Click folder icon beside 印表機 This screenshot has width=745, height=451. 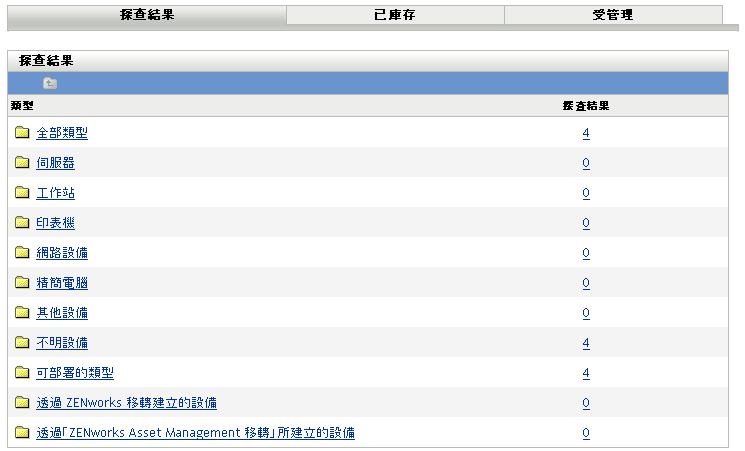tap(22, 222)
